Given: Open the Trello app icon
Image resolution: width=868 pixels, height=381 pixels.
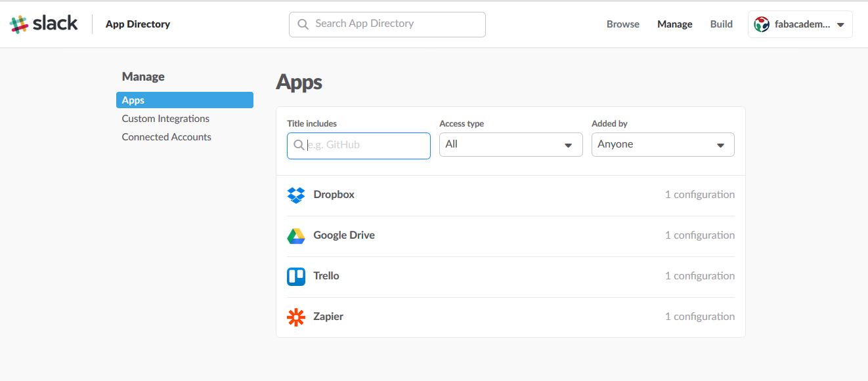Looking at the screenshot, I should pos(296,276).
